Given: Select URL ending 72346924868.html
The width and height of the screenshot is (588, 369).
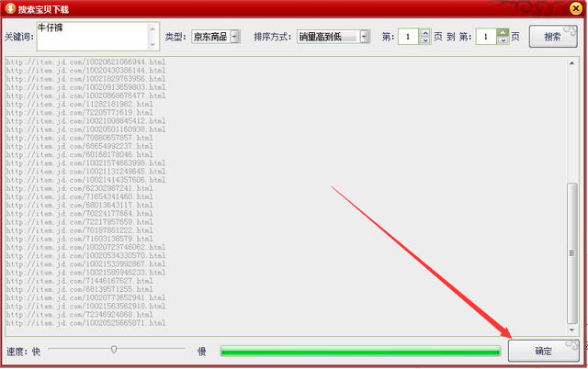Looking at the screenshot, I should 80,314.
